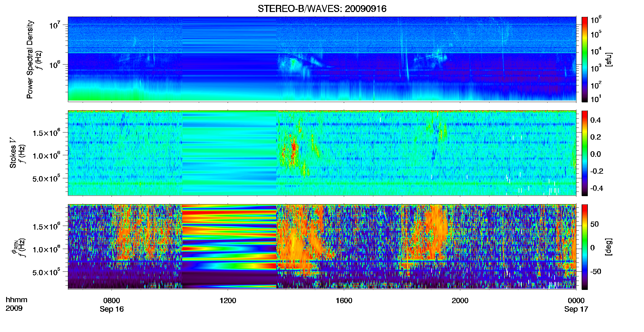644x332 pixels.
Task: Click the phi RTN axis label
Action: coord(14,247)
